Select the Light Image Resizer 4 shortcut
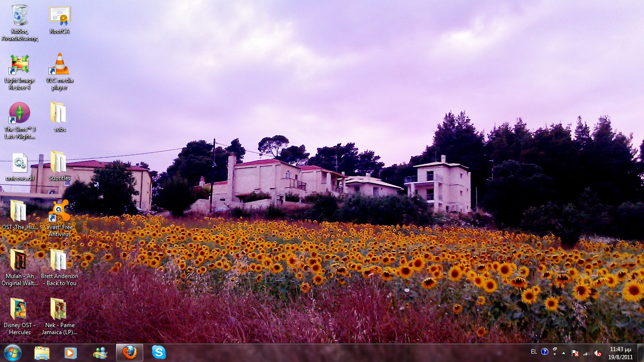Viewport: 644px width, 362px height. tap(20, 72)
